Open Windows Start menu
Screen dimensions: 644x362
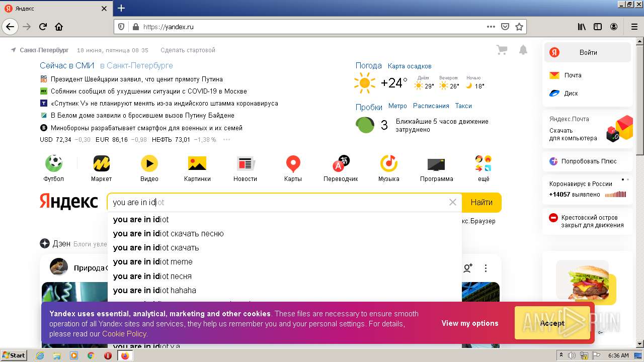pyautogui.click(x=14, y=355)
